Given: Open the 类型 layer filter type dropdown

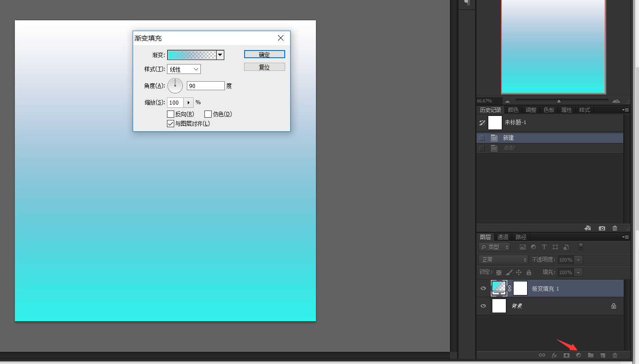Looking at the screenshot, I should coord(495,247).
